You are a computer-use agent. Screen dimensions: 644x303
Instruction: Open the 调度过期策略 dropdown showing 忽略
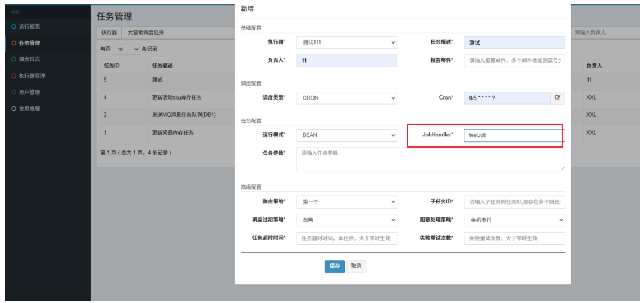tap(346, 220)
